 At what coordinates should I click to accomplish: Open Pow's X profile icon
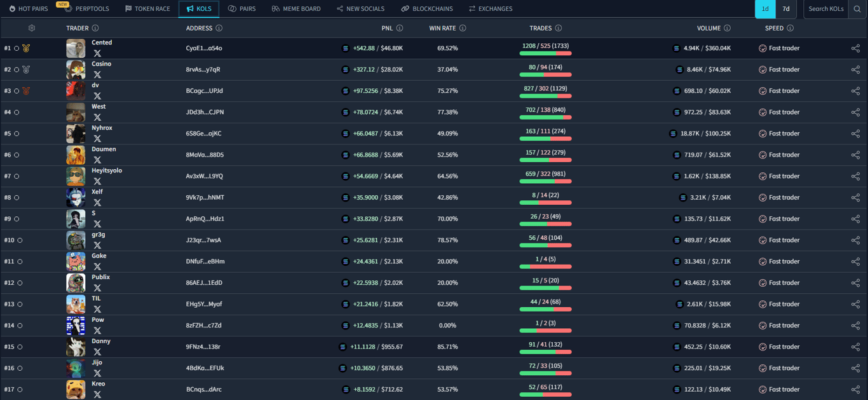click(97, 331)
